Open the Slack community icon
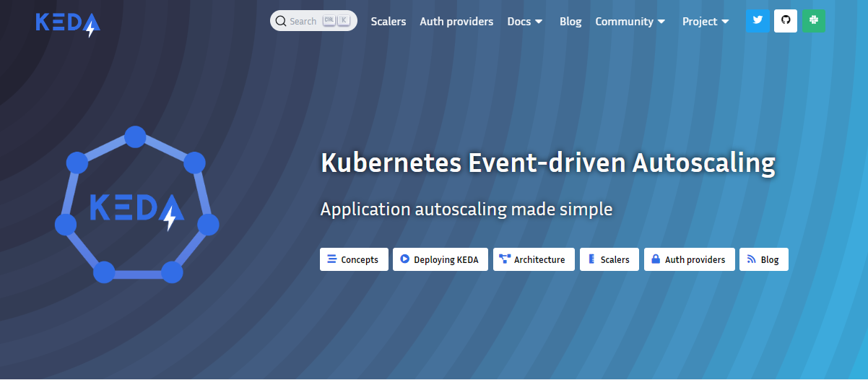This screenshot has width=868, height=380. click(x=814, y=21)
